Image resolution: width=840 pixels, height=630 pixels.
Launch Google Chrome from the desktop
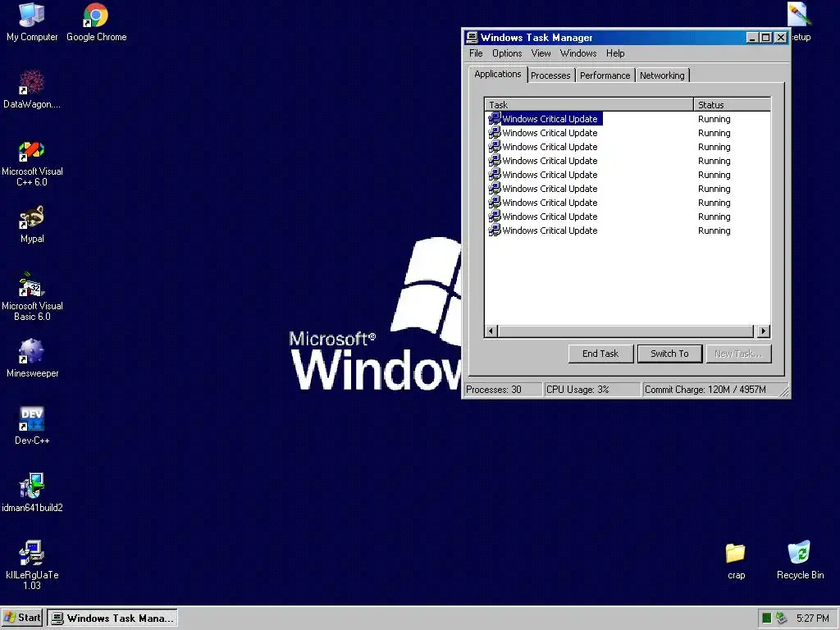[x=97, y=21]
